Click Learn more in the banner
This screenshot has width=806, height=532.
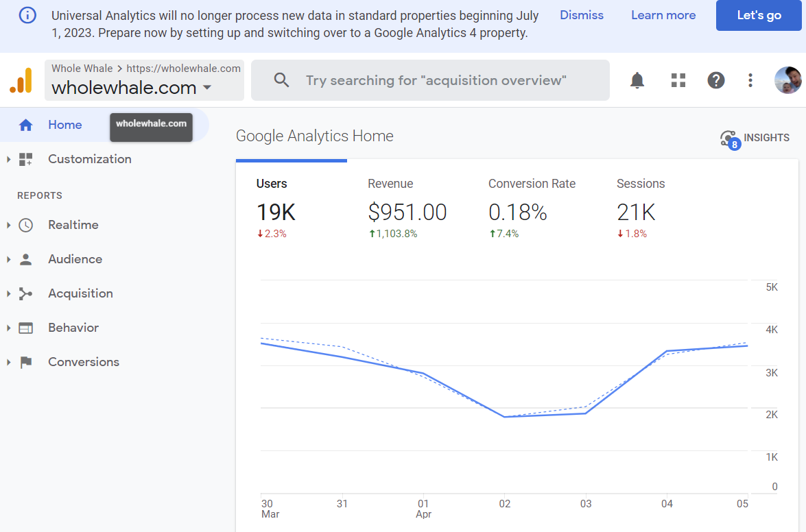[663, 15]
